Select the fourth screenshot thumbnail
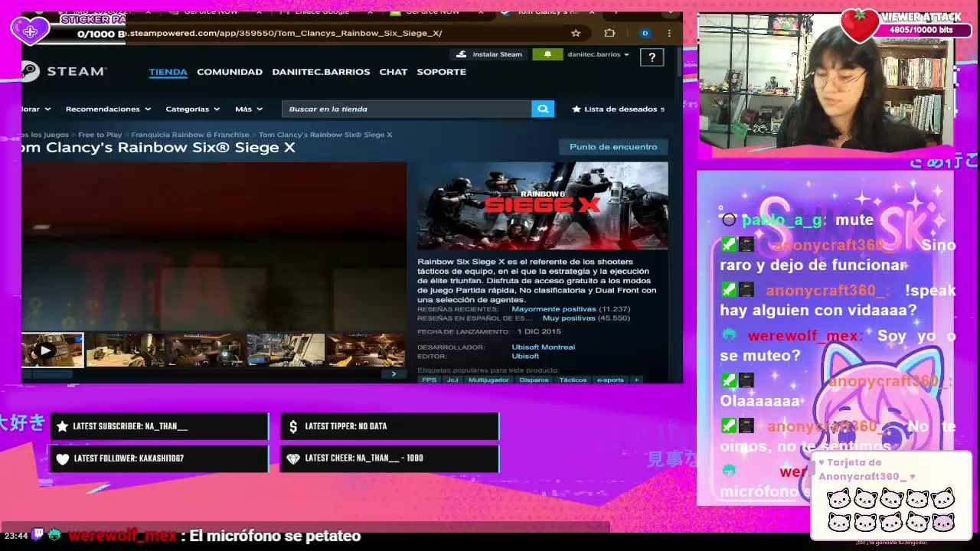Screen dimensions: 980x551 pyautogui.click(x=285, y=350)
